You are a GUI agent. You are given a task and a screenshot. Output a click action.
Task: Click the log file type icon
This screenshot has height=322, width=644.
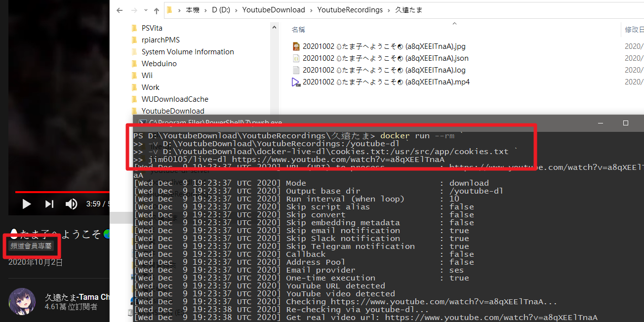tap(296, 70)
